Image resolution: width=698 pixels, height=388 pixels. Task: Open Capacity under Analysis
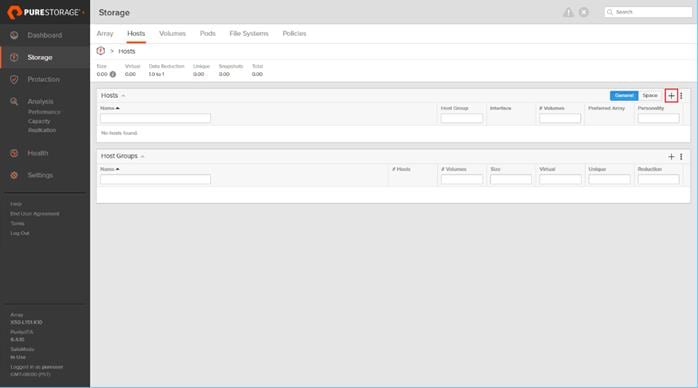click(x=39, y=121)
